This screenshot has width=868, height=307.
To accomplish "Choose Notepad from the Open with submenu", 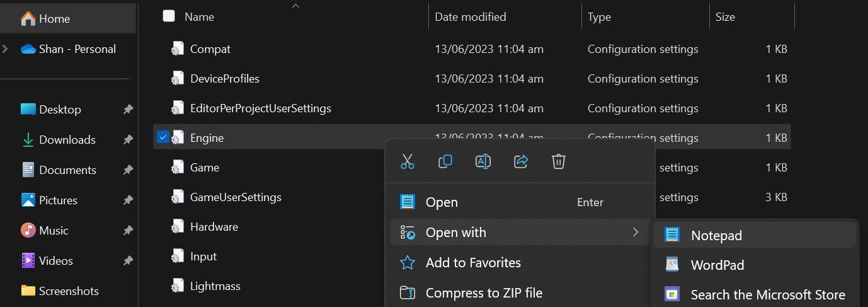I will pyautogui.click(x=716, y=235).
